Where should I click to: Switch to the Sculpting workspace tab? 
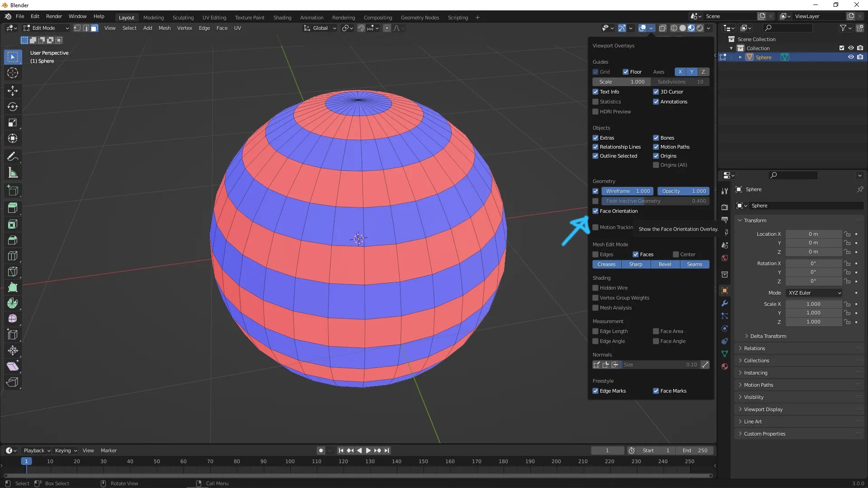coord(183,18)
